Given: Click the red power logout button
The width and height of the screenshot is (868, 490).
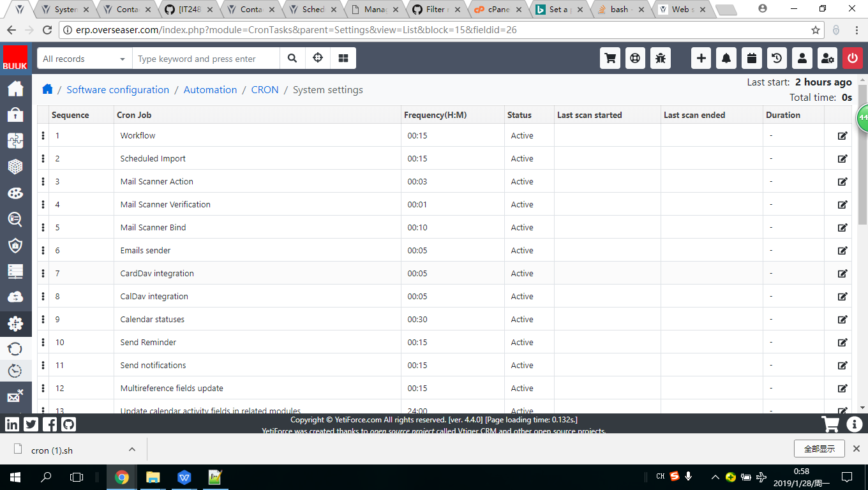Looking at the screenshot, I should point(853,58).
